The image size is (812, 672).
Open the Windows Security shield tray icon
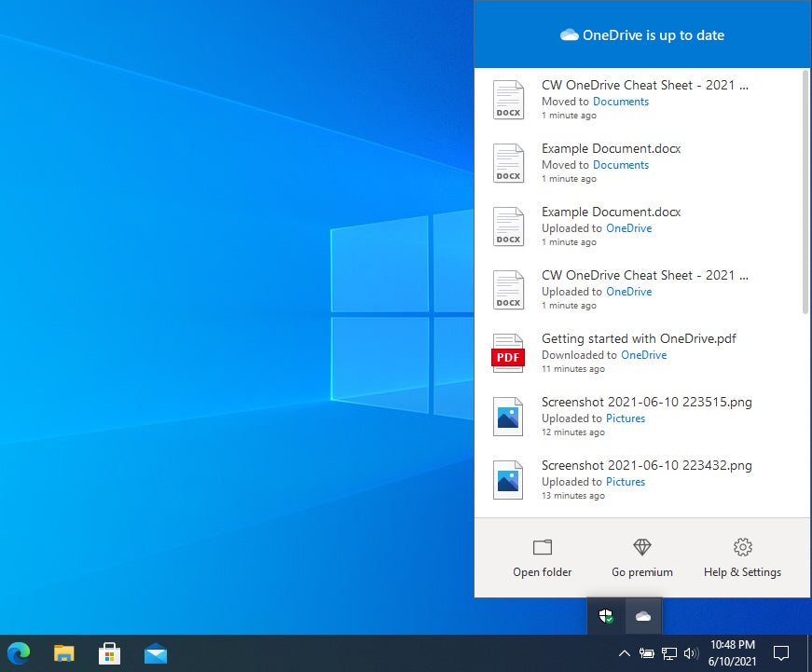click(606, 616)
